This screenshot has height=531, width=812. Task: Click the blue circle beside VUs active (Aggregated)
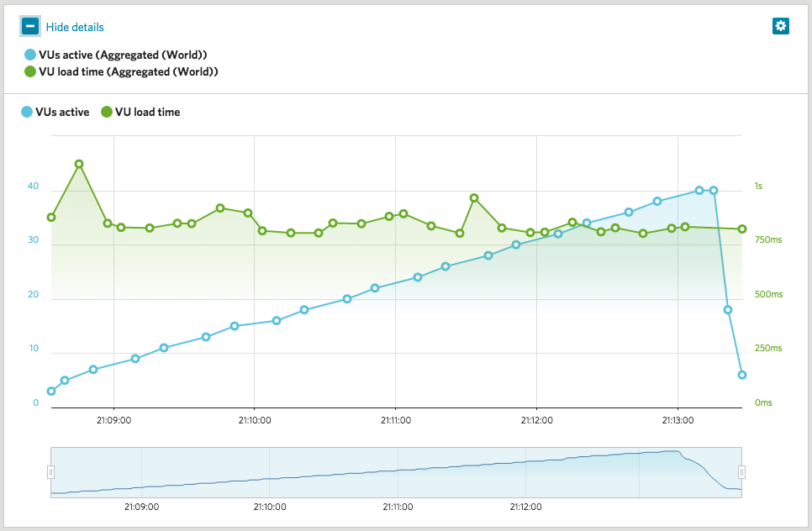point(30,55)
